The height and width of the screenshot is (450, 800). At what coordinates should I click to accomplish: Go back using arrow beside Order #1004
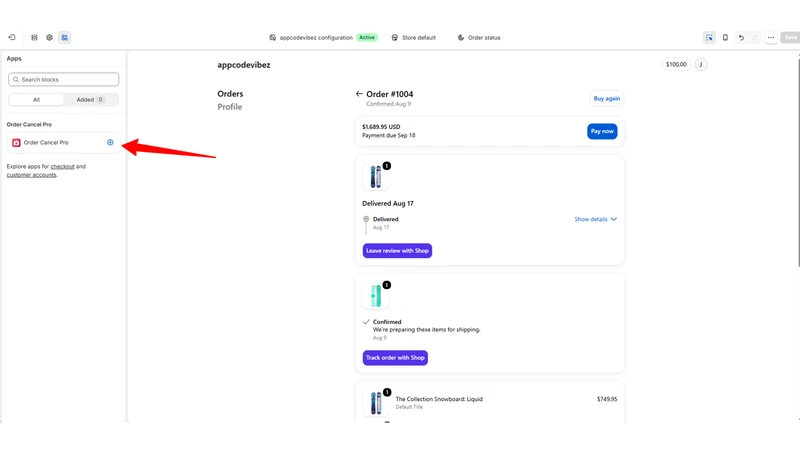click(x=359, y=94)
